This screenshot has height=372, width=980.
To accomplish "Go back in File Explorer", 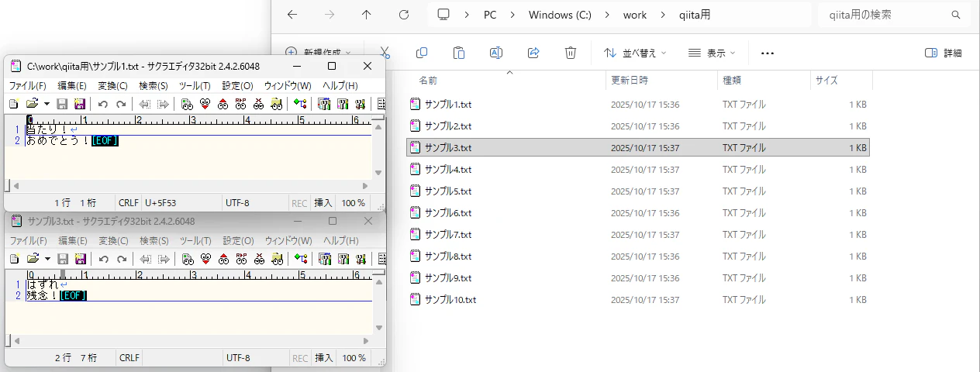I will [292, 15].
